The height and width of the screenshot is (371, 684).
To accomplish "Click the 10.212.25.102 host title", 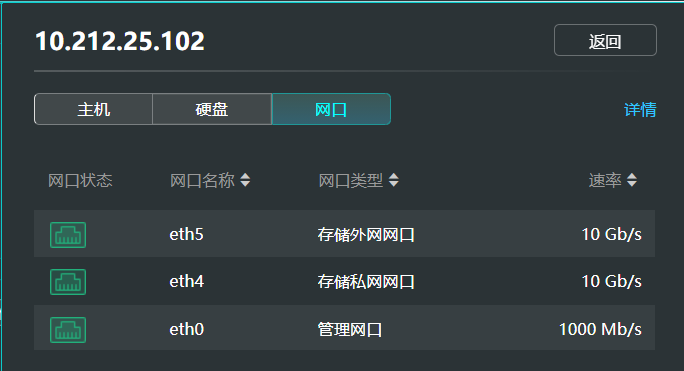I will pos(120,41).
